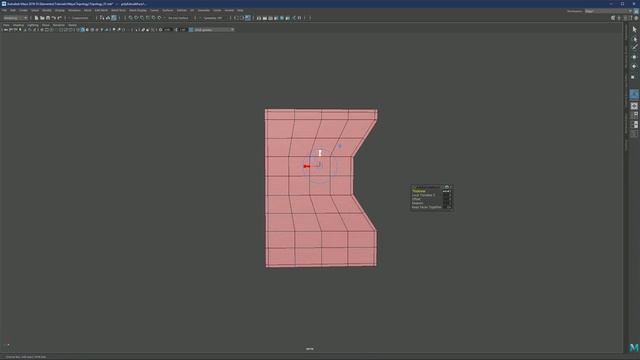Viewport: 640px width, 360px height.
Task: Open the viewport Panels menu
Action: [x=73, y=25]
